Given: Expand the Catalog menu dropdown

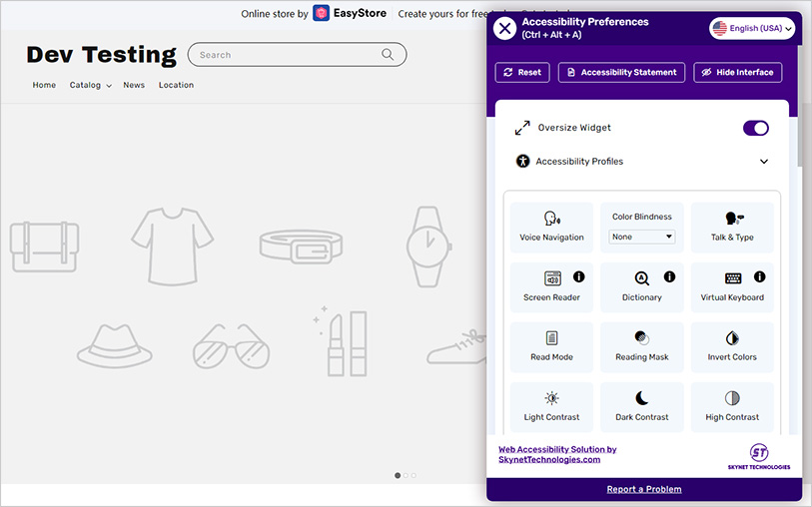Looking at the screenshot, I should click(x=91, y=85).
